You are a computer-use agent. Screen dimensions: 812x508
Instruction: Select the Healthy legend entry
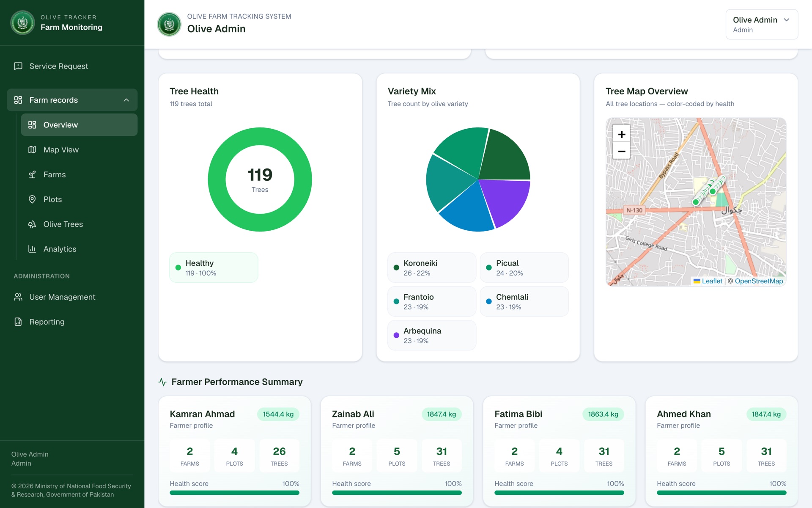(x=214, y=268)
